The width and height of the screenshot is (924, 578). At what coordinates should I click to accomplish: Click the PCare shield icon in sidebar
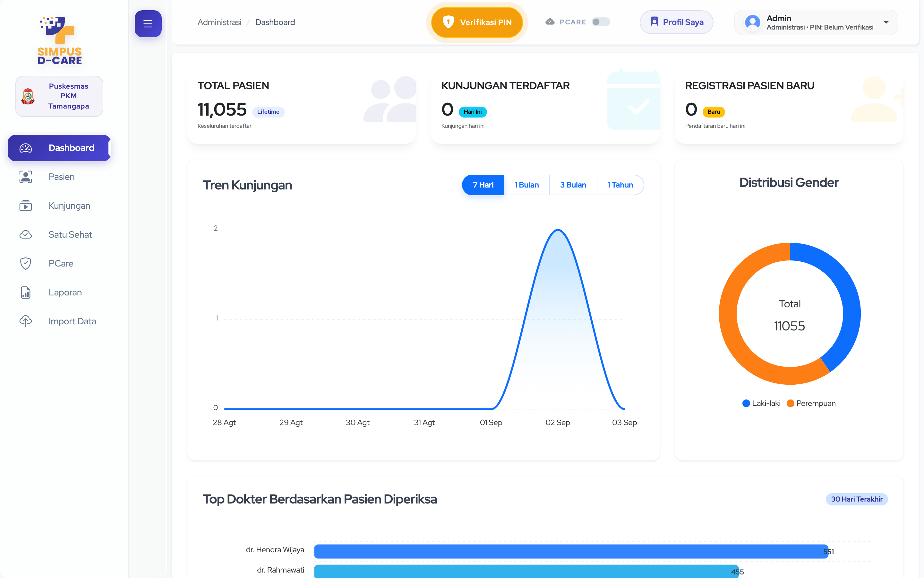coord(26,263)
